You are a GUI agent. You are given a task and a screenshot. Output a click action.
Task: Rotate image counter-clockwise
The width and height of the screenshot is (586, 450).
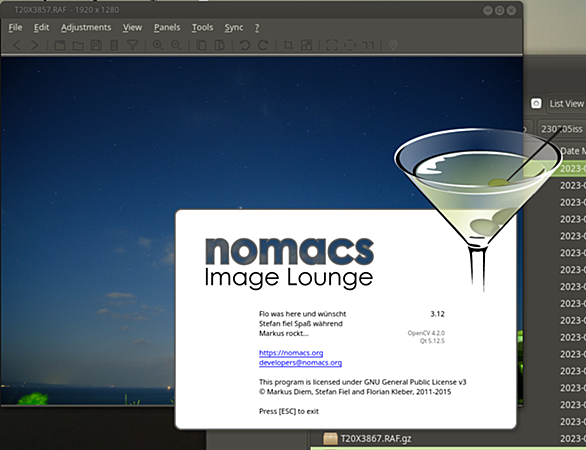pos(245,45)
